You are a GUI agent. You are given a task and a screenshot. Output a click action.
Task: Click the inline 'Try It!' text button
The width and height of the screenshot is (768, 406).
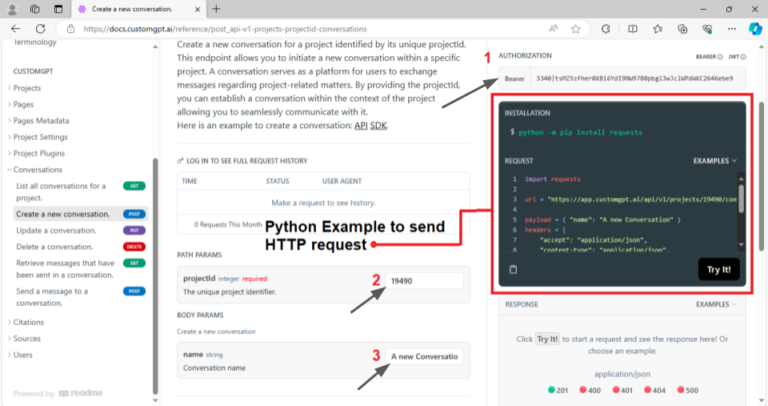[x=547, y=339]
